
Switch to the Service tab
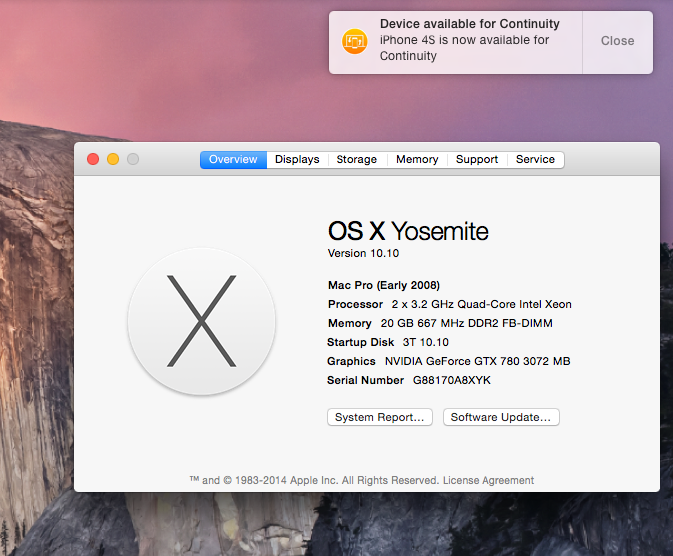(x=535, y=160)
